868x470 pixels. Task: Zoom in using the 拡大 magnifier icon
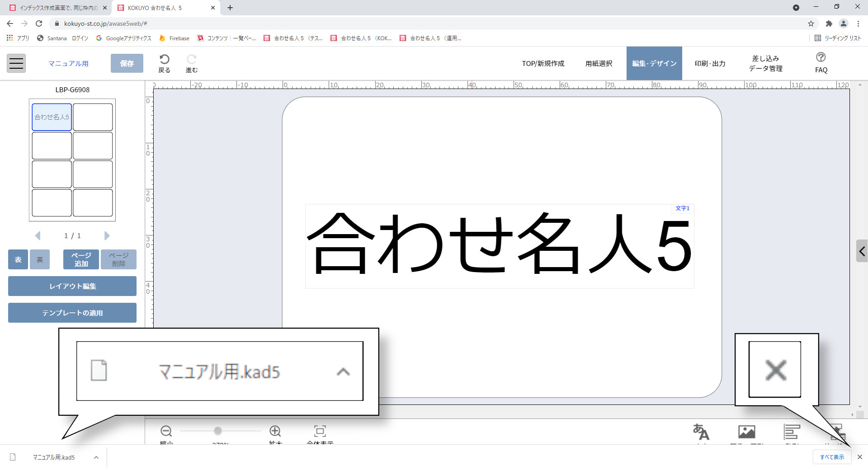point(275,431)
